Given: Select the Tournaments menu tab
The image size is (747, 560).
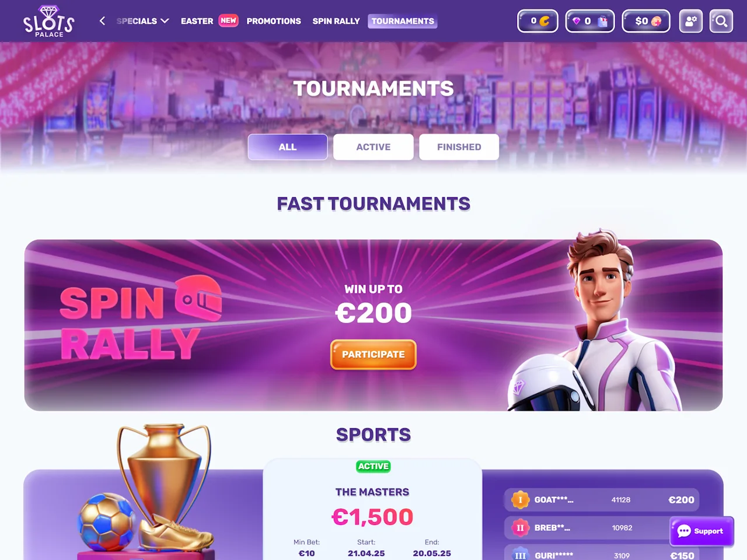Looking at the screenshot, I should (403, 21).
